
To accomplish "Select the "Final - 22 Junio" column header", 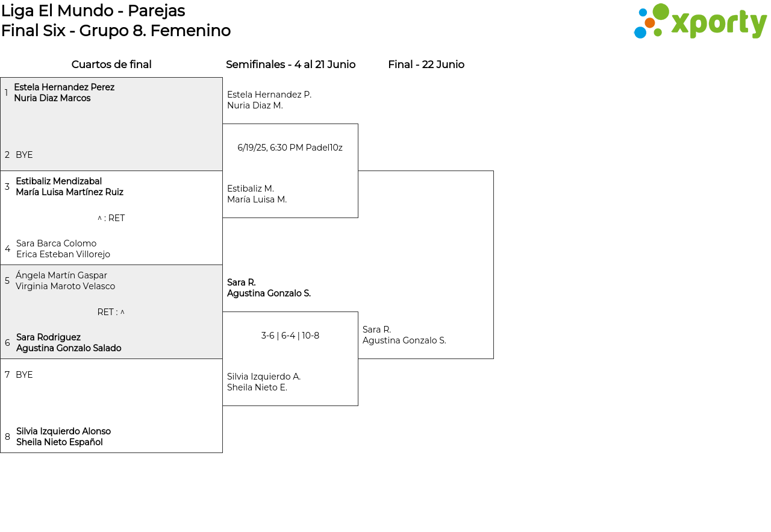I will coord(426,64).
